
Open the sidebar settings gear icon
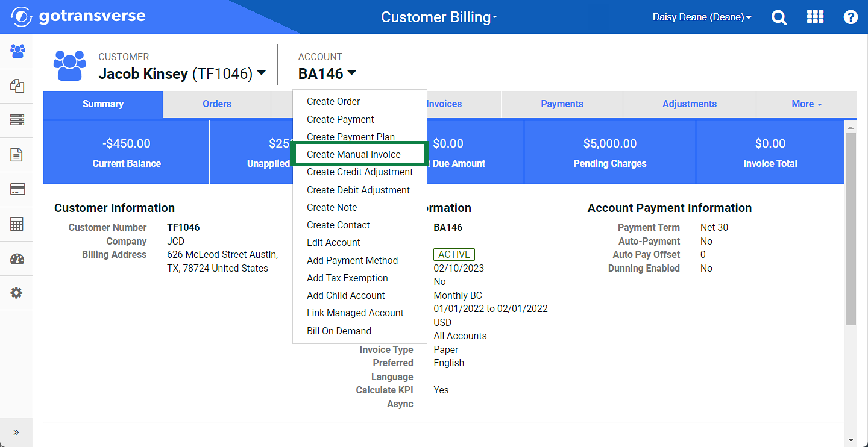[17, 293]
